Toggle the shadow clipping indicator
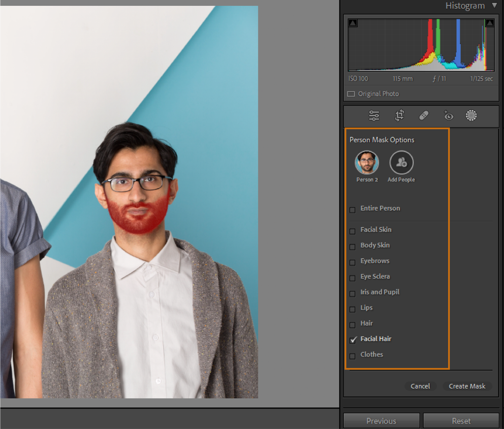The height and width of the screenshot is (429, 504). point(352,23)
